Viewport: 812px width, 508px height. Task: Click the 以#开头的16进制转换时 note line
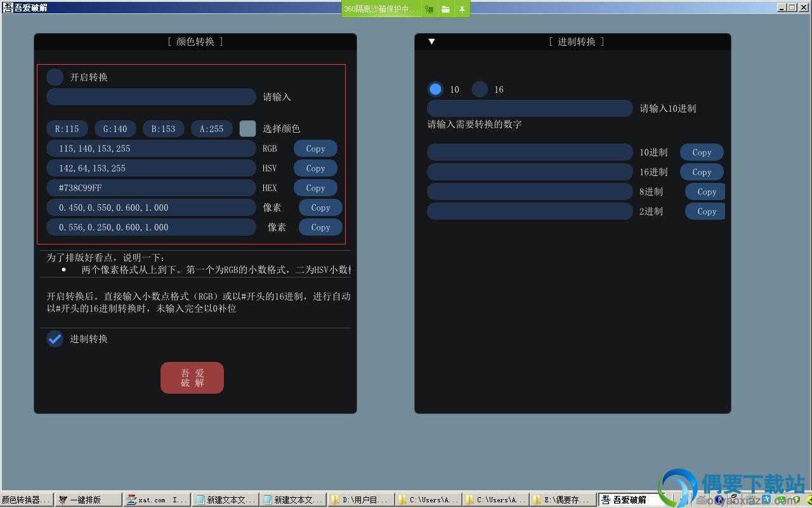tap(141, 309)
